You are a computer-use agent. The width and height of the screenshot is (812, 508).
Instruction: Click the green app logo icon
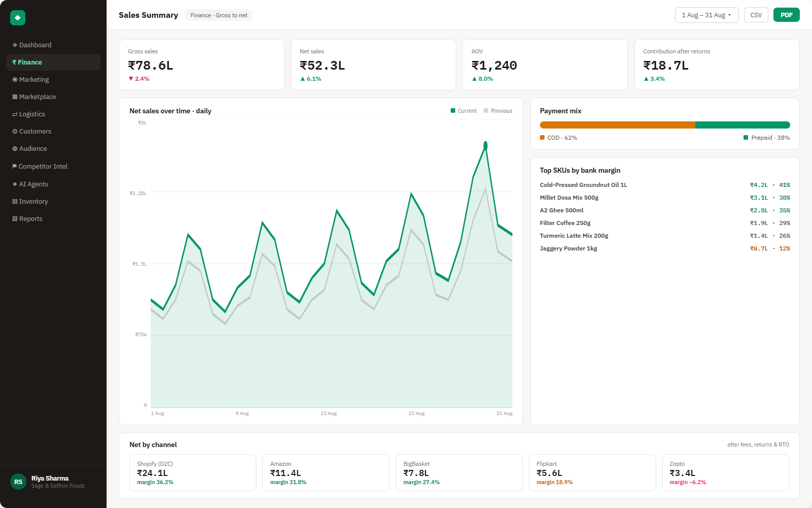18,18
